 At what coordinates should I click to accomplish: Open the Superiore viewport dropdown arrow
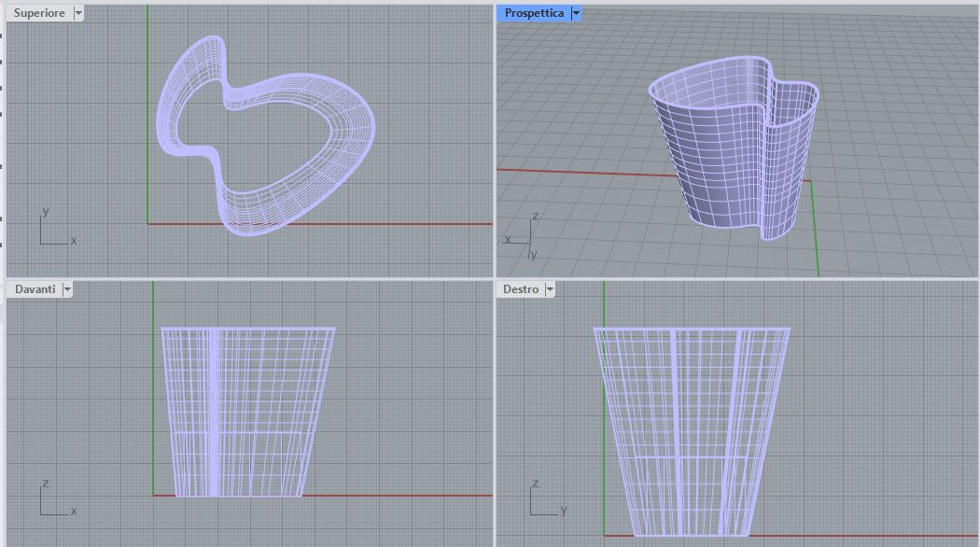click(77, 13)
